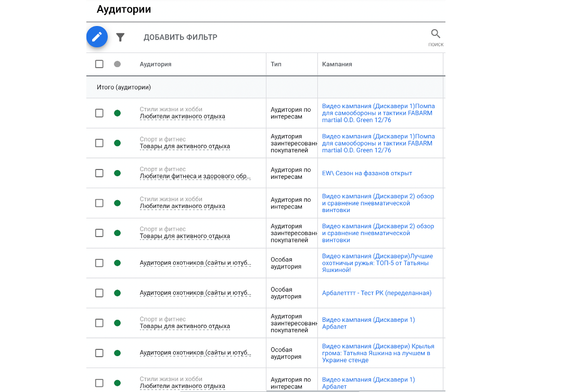Click Любители активного отдыха in Помпа campaign row
Viewport: 563px width, 392px height.
(x=183, y=116)
